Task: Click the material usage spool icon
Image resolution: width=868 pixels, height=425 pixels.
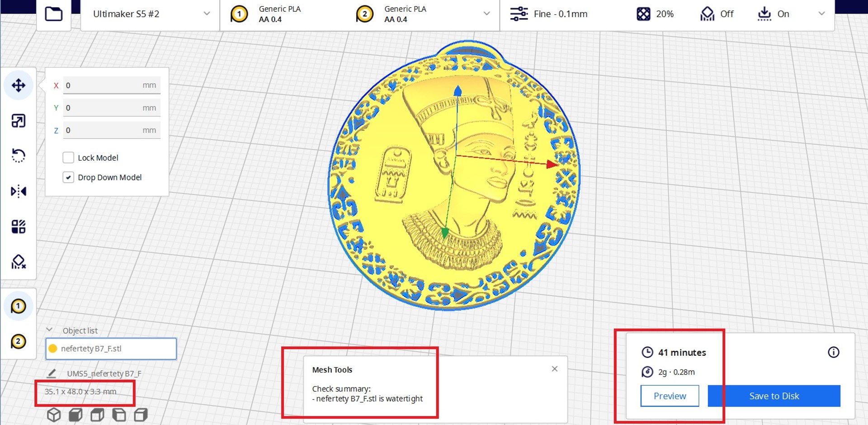Action: pyautogui.click(x=647, y=372)
